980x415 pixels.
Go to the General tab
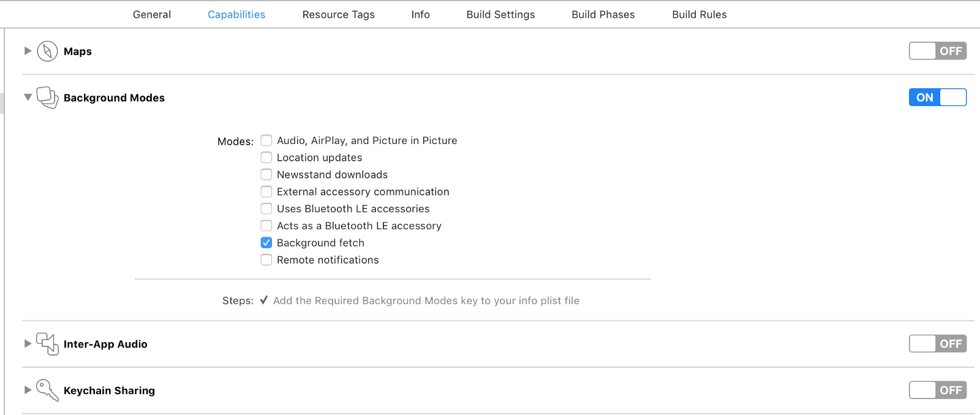152,15
